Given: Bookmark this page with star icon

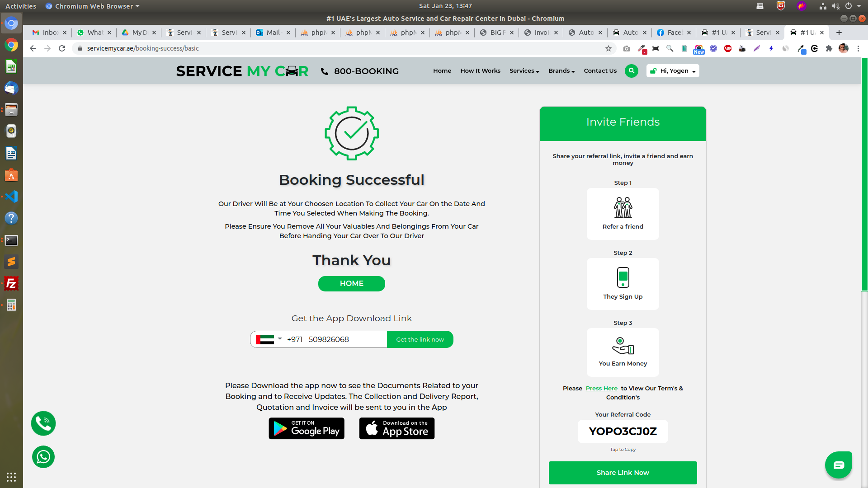Looking at the screenshot, I should tap(609, 48).
